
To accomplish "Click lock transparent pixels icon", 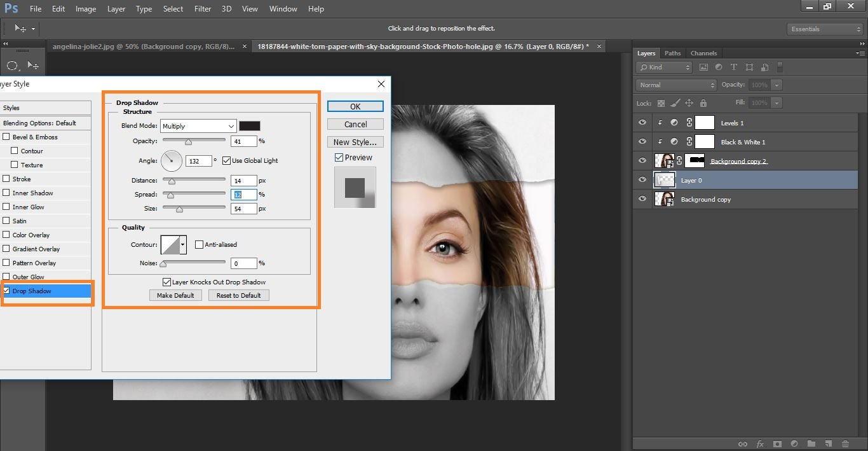I will pyautogui.click(x=661, y=102).
